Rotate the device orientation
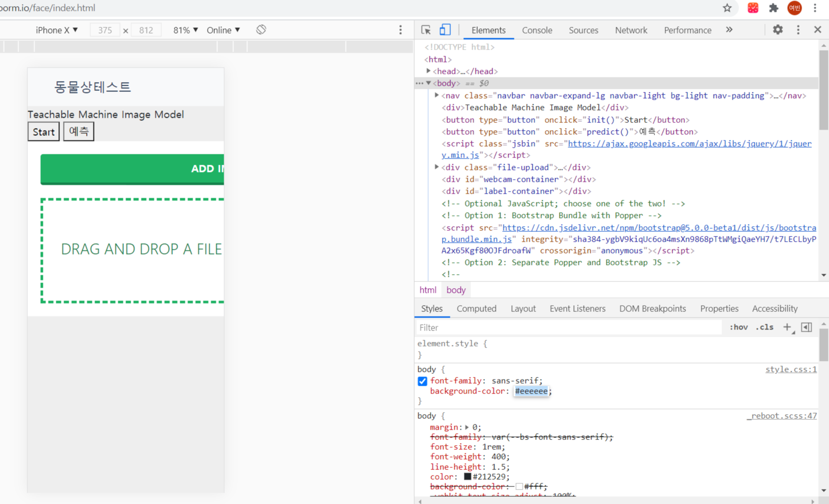The image size is (829, 504). (x=261, y=30)
